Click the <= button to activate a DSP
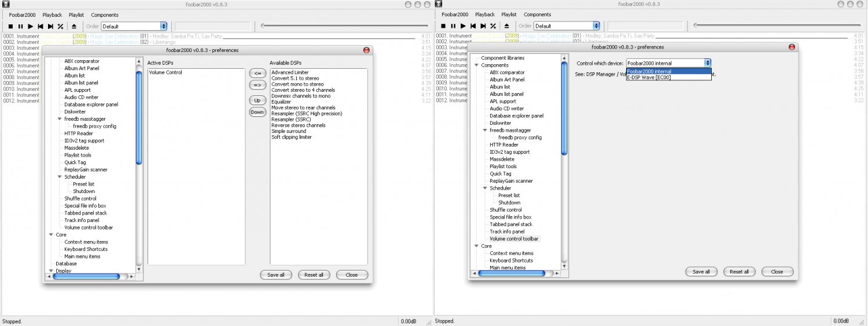This screenshot has height=326, width=868. (258, 73)
